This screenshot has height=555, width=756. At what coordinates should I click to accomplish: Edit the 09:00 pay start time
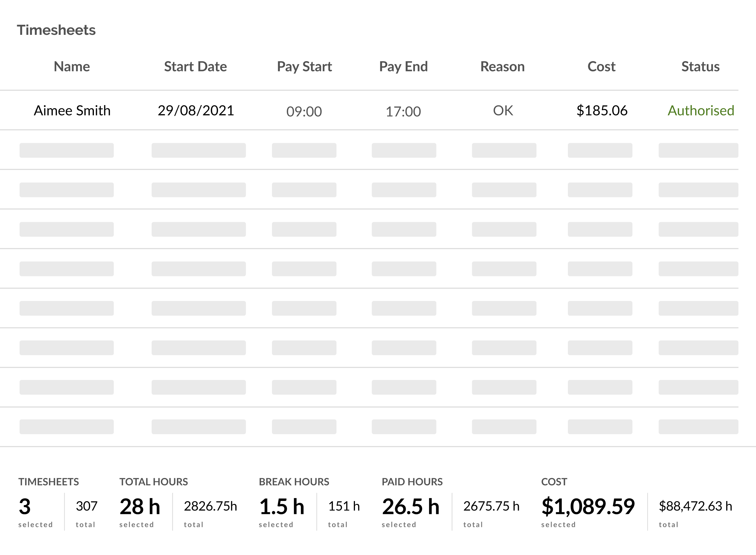click(x=304, y=112)
